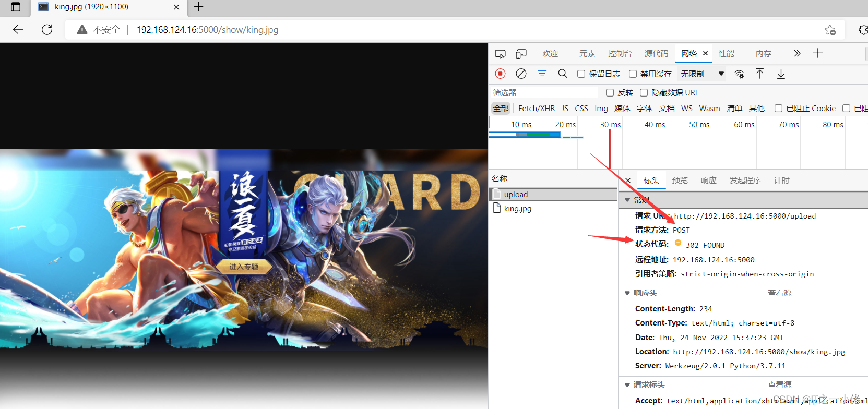Image resolution: width=868 pixels, height=409 pixels.
Task: Collapse the 常规 general section
Action: coord(627,200)
